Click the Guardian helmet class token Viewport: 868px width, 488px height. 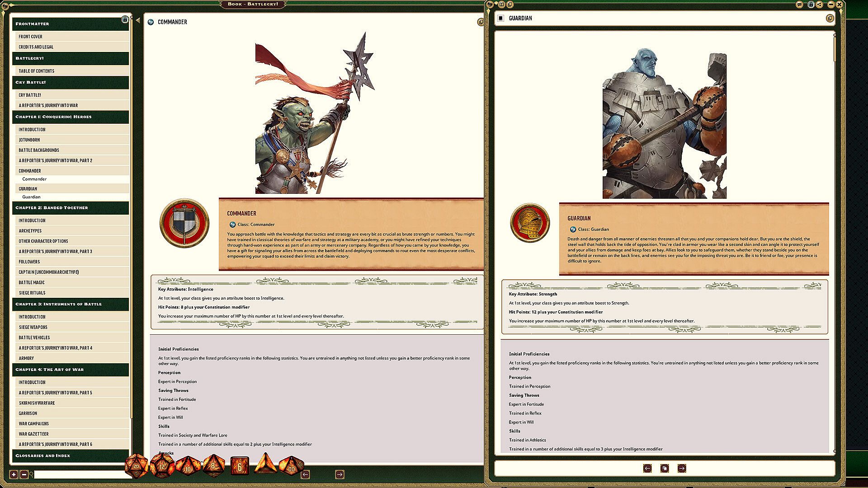(530, 223)
